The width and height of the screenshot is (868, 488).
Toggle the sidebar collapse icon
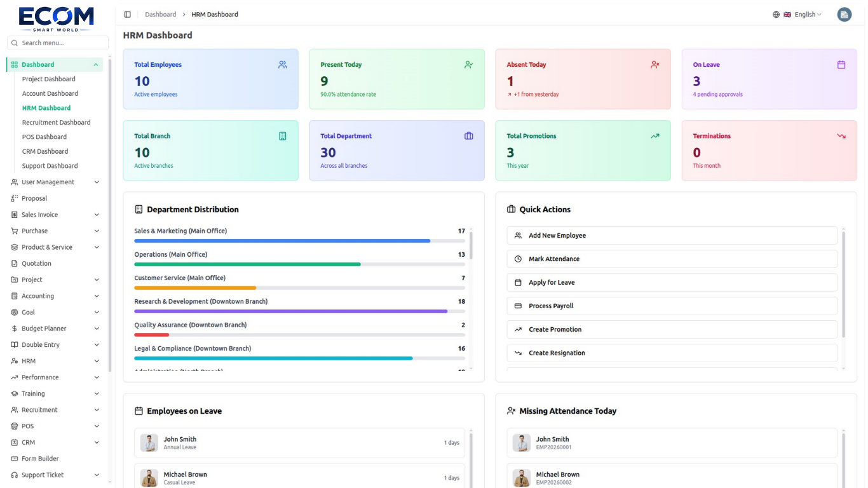point(127,15)
